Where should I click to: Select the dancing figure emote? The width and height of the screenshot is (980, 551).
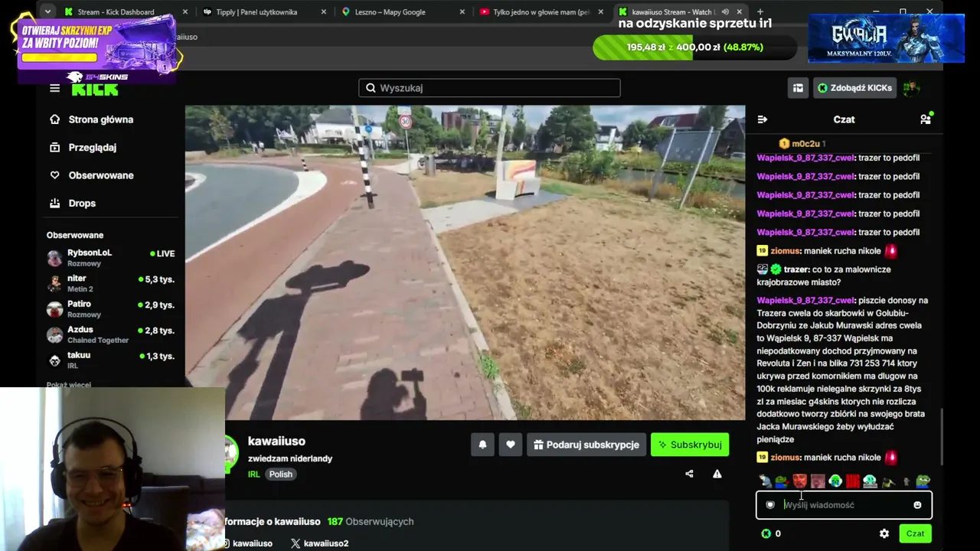tap(888, 481)
